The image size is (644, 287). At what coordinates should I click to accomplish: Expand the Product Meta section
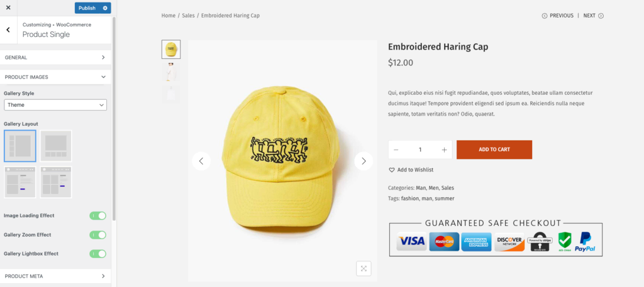[55, 276]
